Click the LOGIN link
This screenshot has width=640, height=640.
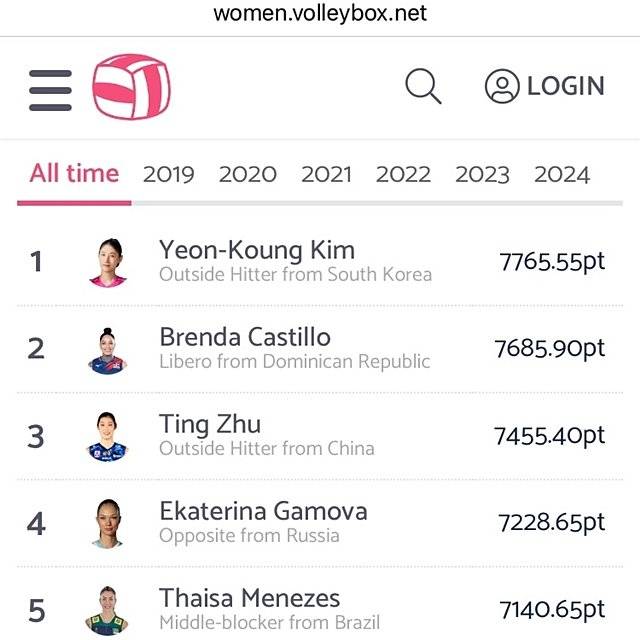click(x=565, y=87)
